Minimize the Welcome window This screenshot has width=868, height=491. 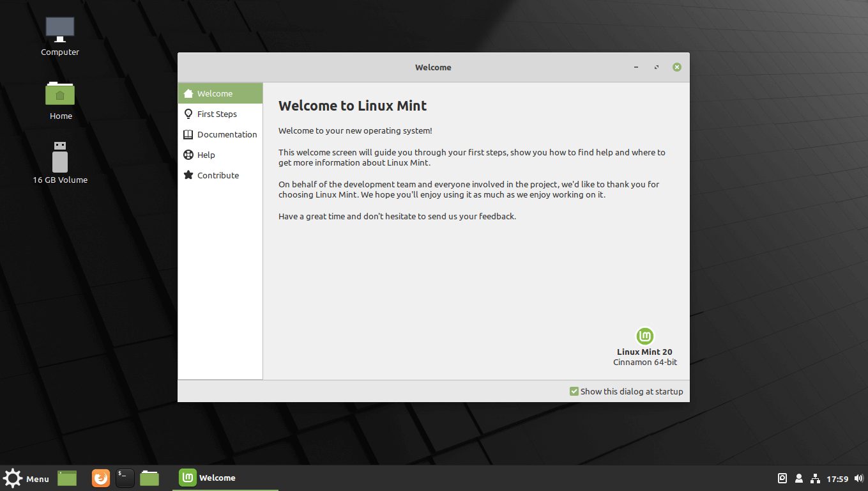[x=636, y=67]
